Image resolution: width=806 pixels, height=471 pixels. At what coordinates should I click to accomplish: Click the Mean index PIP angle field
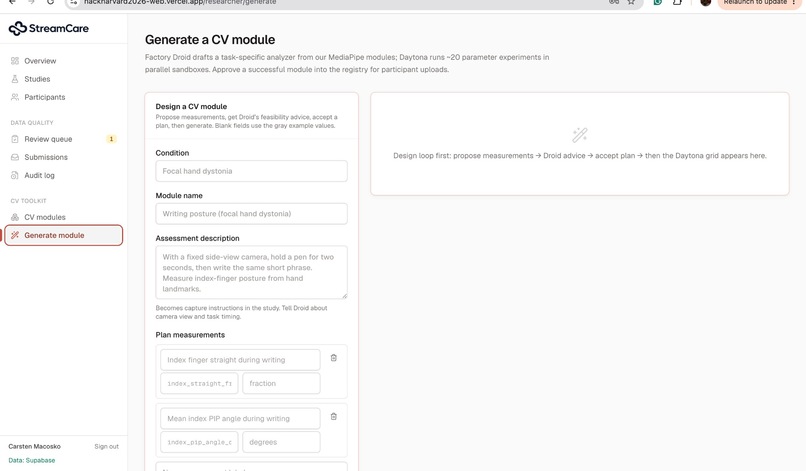click(x=240, y=419)
